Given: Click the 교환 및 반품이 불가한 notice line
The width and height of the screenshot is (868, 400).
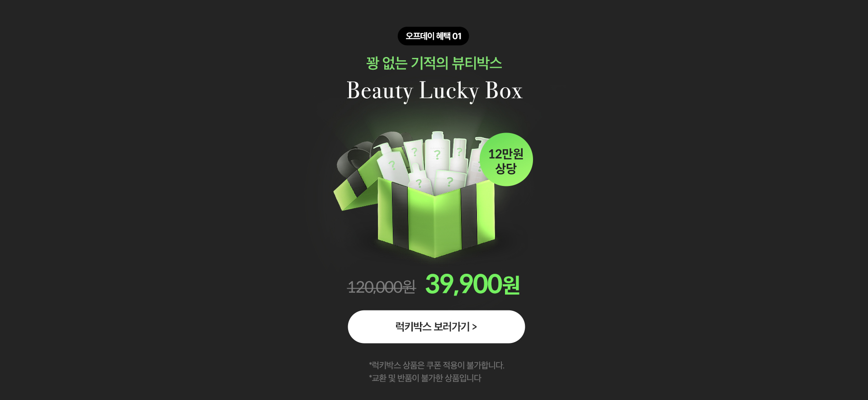Looking at the screenshot, I should click(425, 378).
